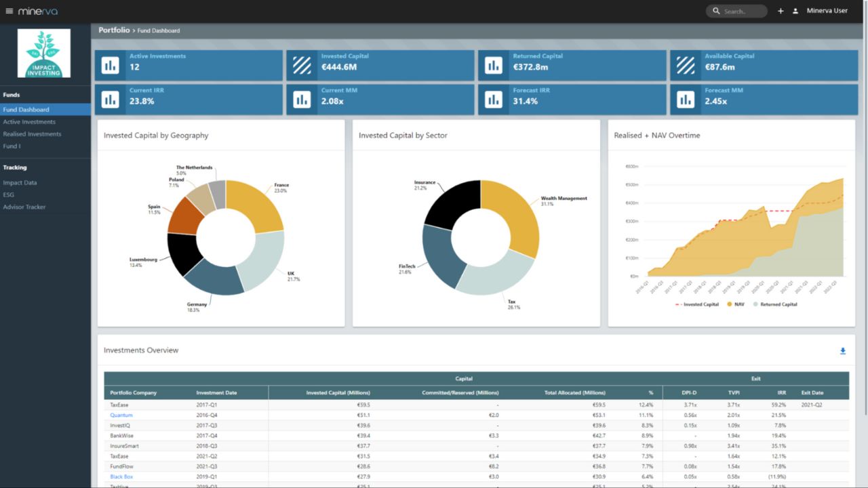Click the Portfolio breadcrumb
Viewport: 868px width, 488px height.
tap(114, 30)
